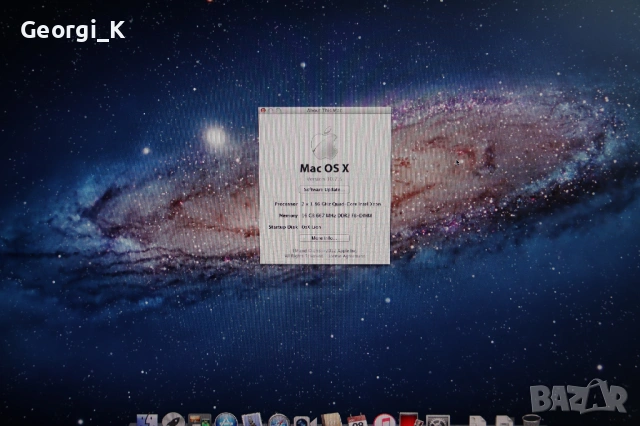Open System Preferences gear in dock
This screenshot has height=426, width=640.
pyautogui.click(x=438, y=421)
